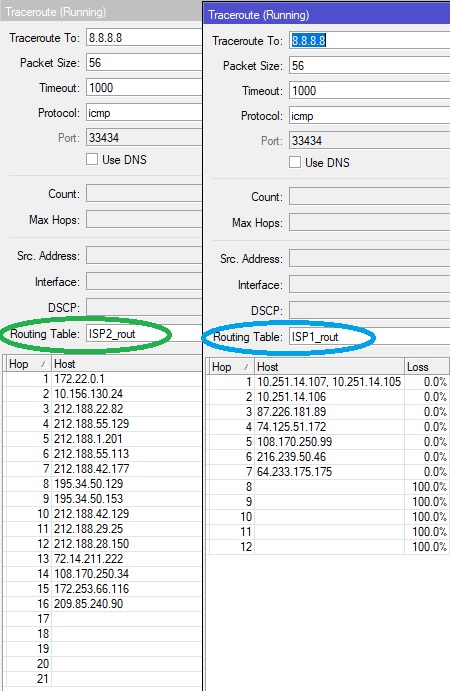Viewport: 450px width, 691px height.
Task: Enable Use DNS in the ISP2_rout window
Action: [x=92, y=159]
